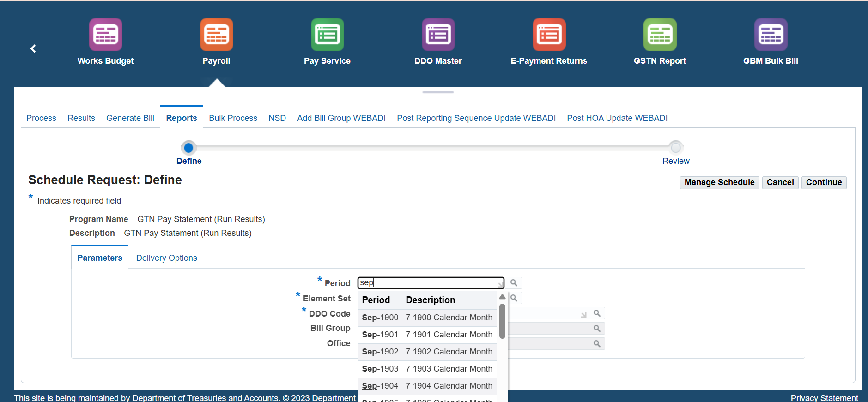Launch the Pay Service icon
The width and height of the screenshot is (868, 402).
click(328, 35)
